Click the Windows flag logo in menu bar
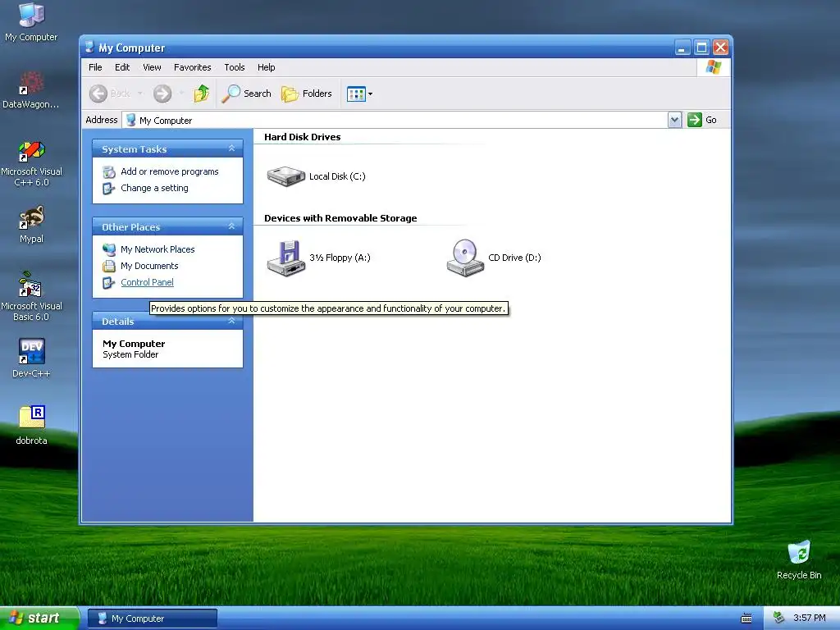This screenshot has width=840, height=630. pyautogui.click(x=714, y=67)
